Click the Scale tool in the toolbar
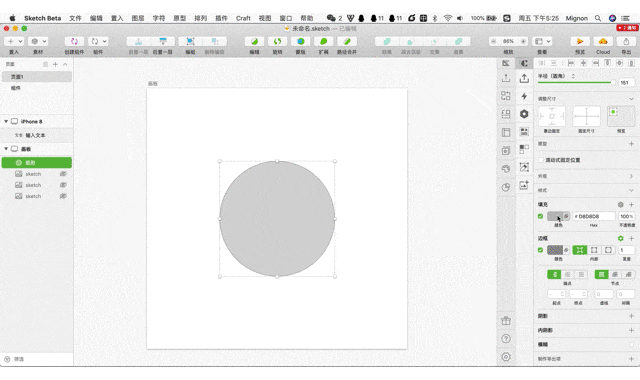The width and height of the screenshot is (640, 380). coord(324,41)
